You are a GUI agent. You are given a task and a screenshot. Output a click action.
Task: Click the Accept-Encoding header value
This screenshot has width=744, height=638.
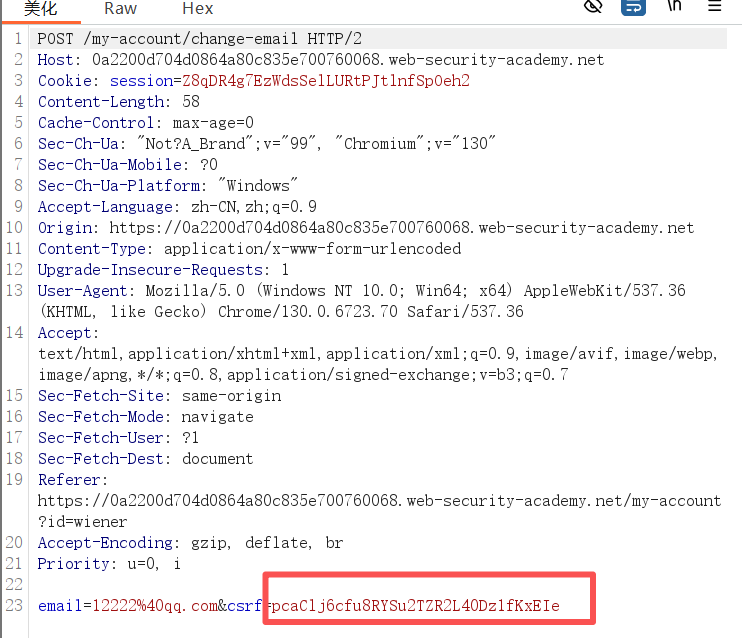(266, 543)
